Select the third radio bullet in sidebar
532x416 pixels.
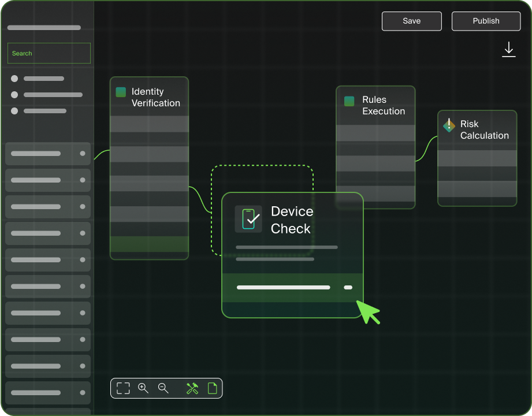[x=14, y=111]
